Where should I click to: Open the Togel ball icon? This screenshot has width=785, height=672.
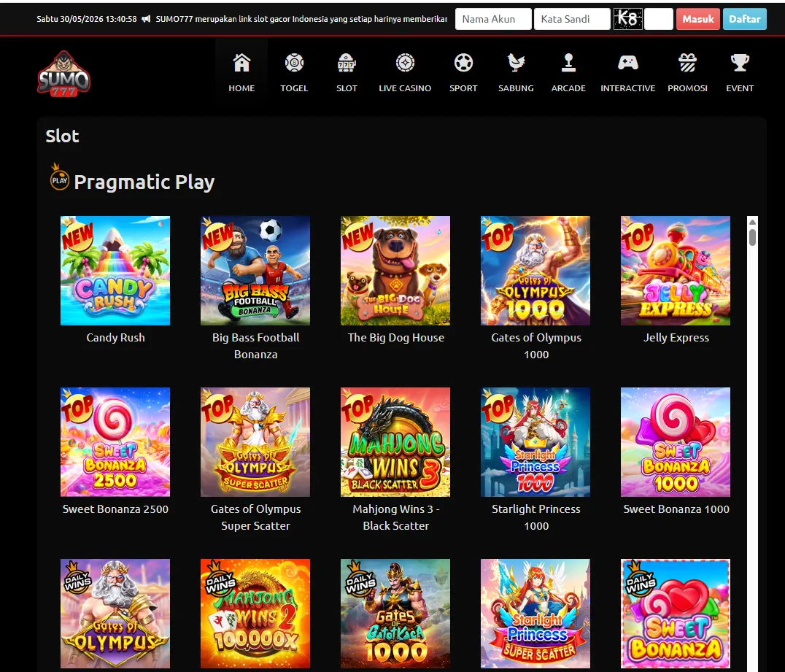pyautogui.click(x=294, y=63)
